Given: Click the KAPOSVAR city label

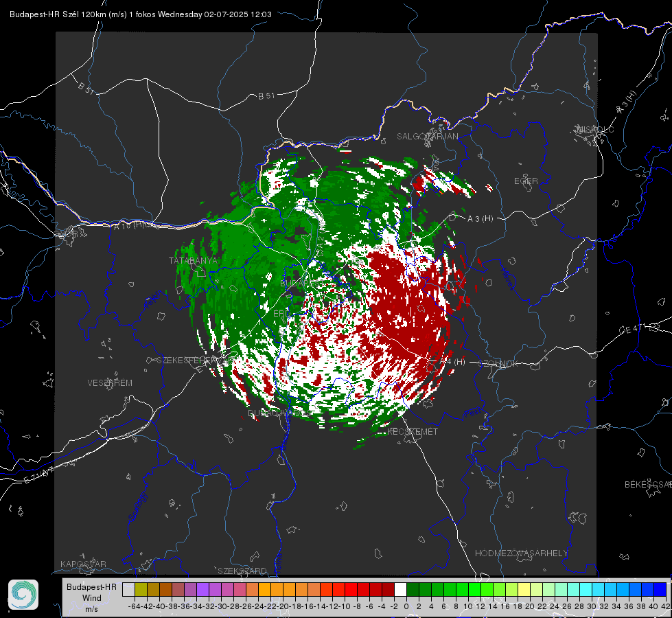Looking at the screenshot, I should 83,564.
